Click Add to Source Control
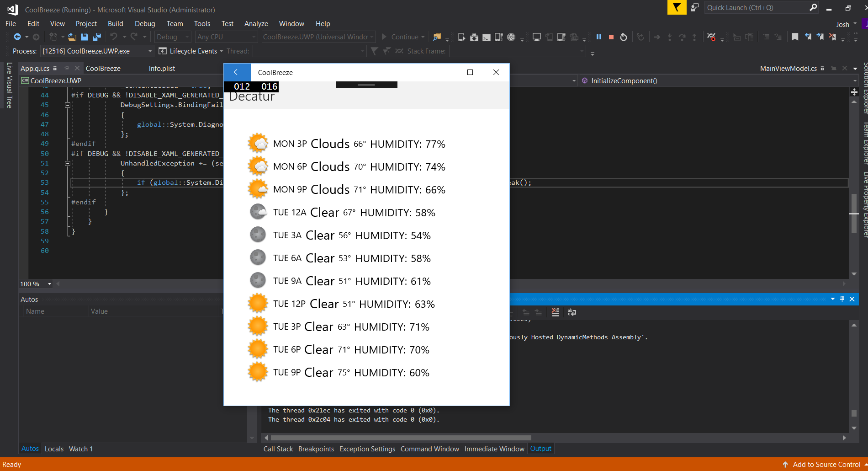Screen dimensions: 868x471 826,465
